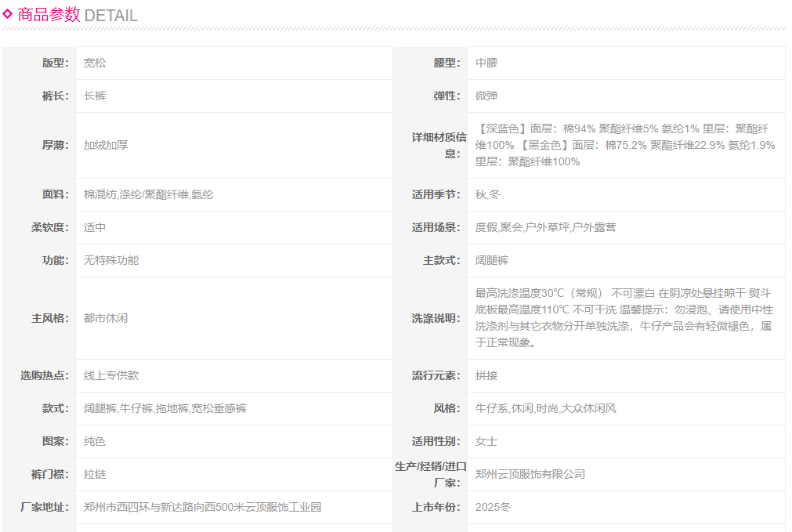This screenshot has width=792, height=532.
Task: Click the 适用场景 value 度假,聚会,户外草坪,户外露营
Action: coord(545,227)
